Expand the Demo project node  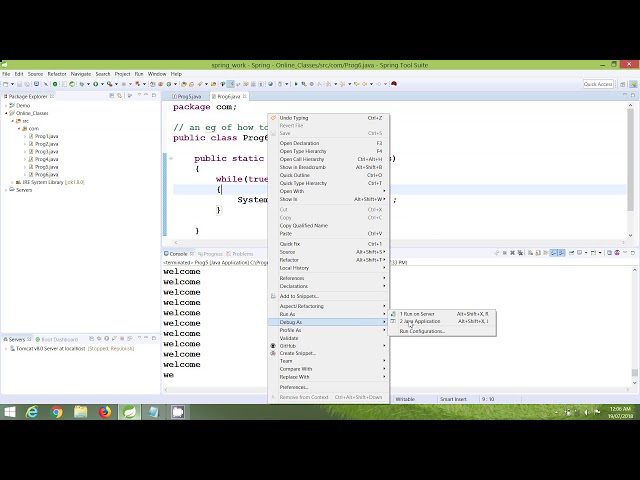[x=6, y=105]
